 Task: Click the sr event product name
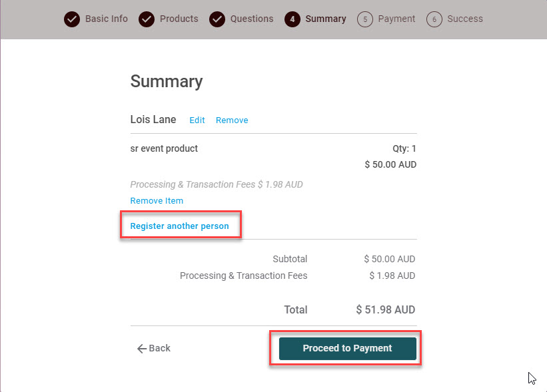(x=164, y=148)
